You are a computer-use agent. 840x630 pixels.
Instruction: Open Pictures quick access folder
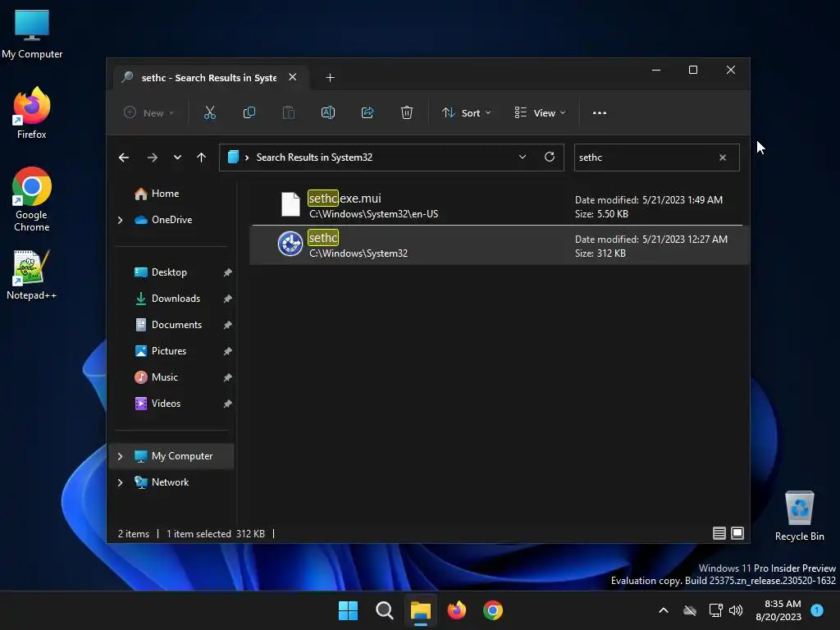click(x=160, y=351)
